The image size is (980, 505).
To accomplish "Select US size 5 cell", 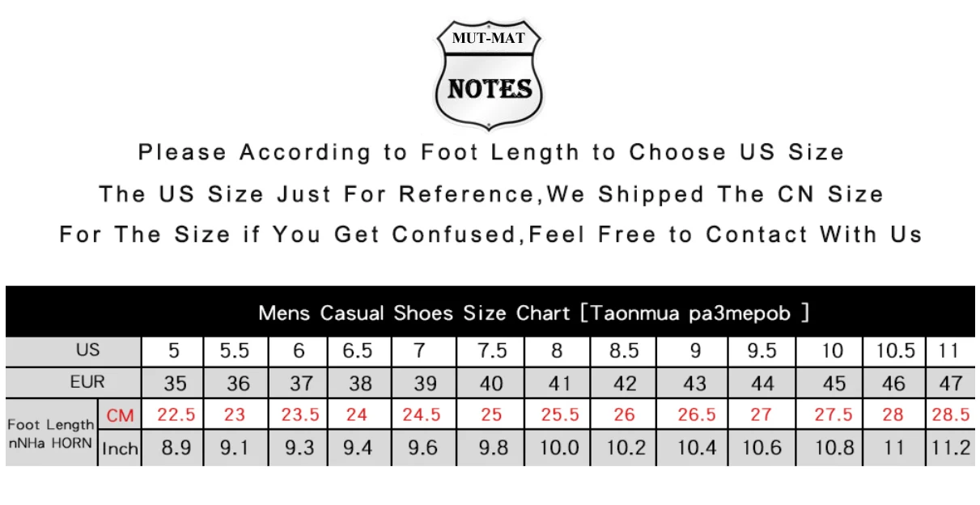I will [x=174, y=351].
